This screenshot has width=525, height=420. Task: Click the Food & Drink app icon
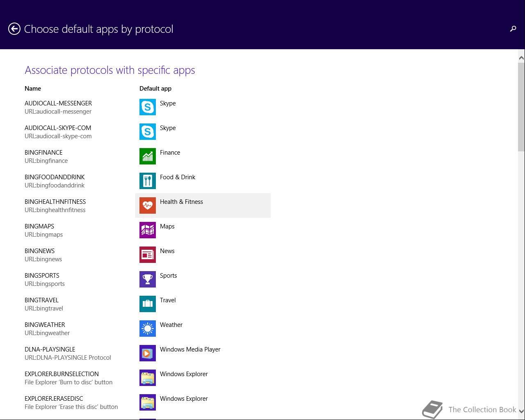point(148,181)
